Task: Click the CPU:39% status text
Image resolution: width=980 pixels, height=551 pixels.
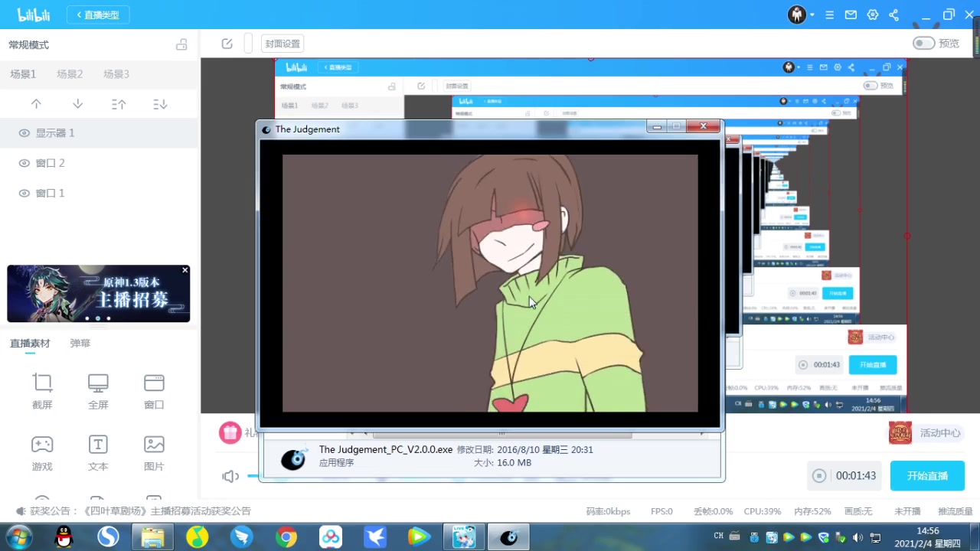Action: coord(763,511)
